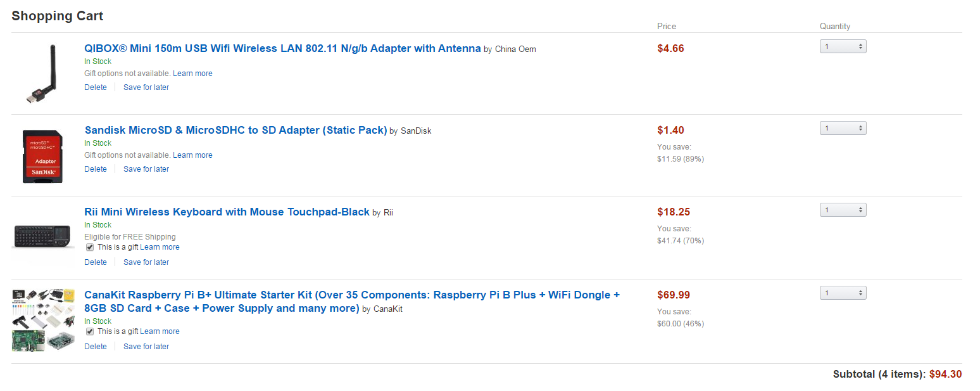The height and width of the screenshot is (391, 980).
Task: Click the Rii mini keyboard product image
Action: 42,236
